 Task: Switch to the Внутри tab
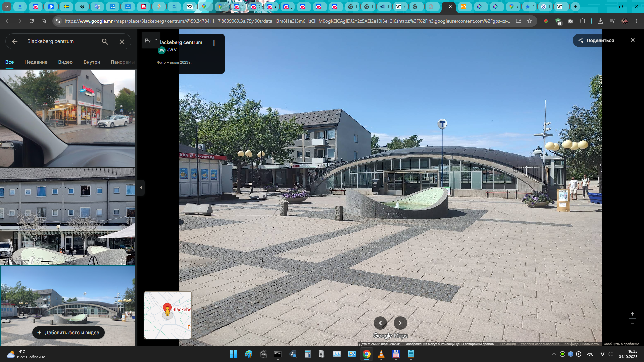pos(92,62)
